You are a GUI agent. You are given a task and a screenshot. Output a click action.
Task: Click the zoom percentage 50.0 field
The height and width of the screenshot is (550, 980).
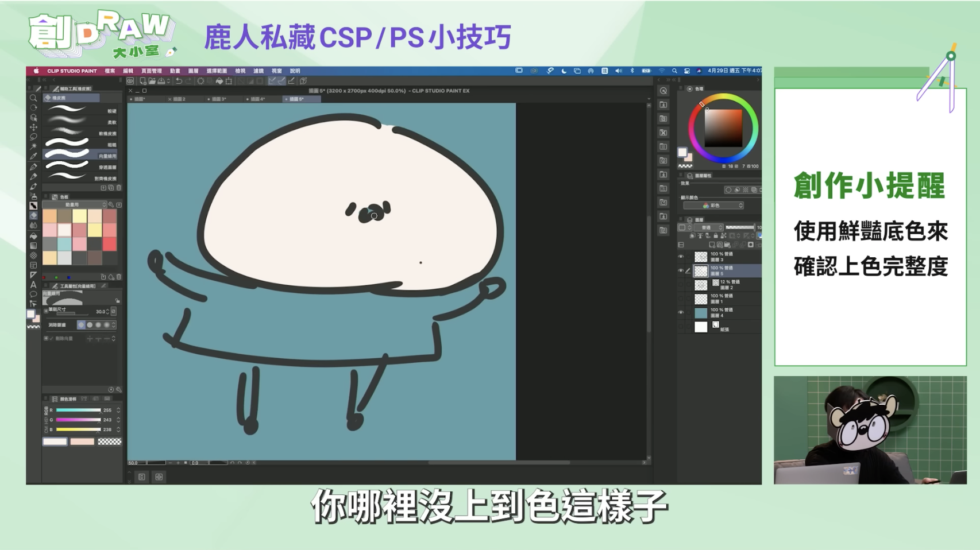[137, 462]
